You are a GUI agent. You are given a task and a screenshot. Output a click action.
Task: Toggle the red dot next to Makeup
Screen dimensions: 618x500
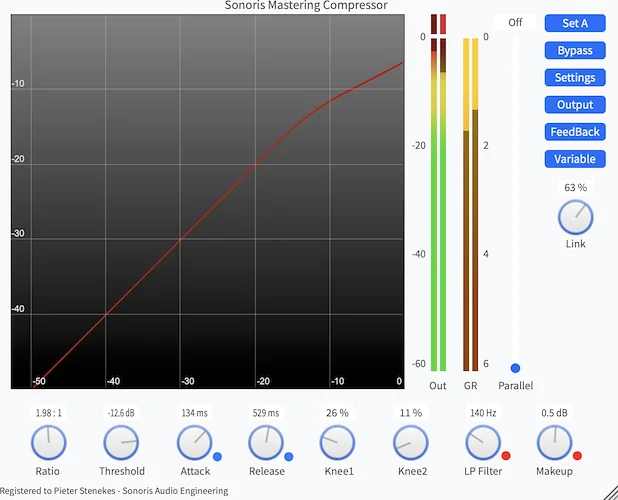click(577, 456)
